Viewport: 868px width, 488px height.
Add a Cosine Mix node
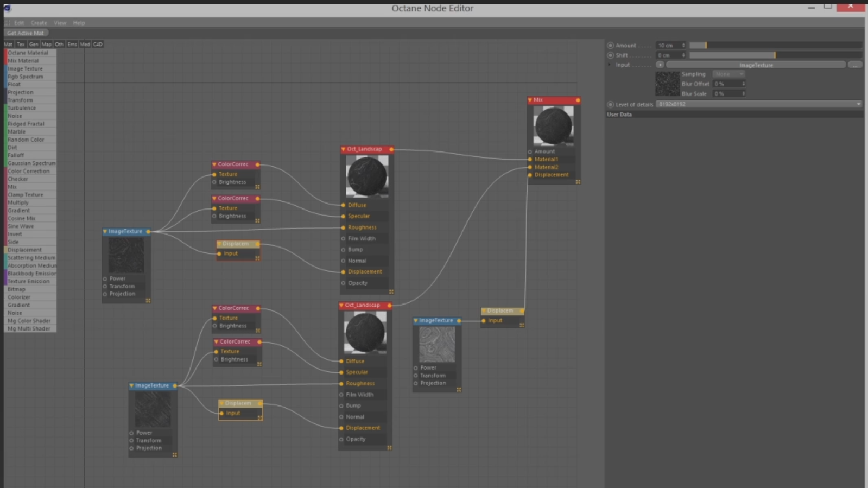30,218
